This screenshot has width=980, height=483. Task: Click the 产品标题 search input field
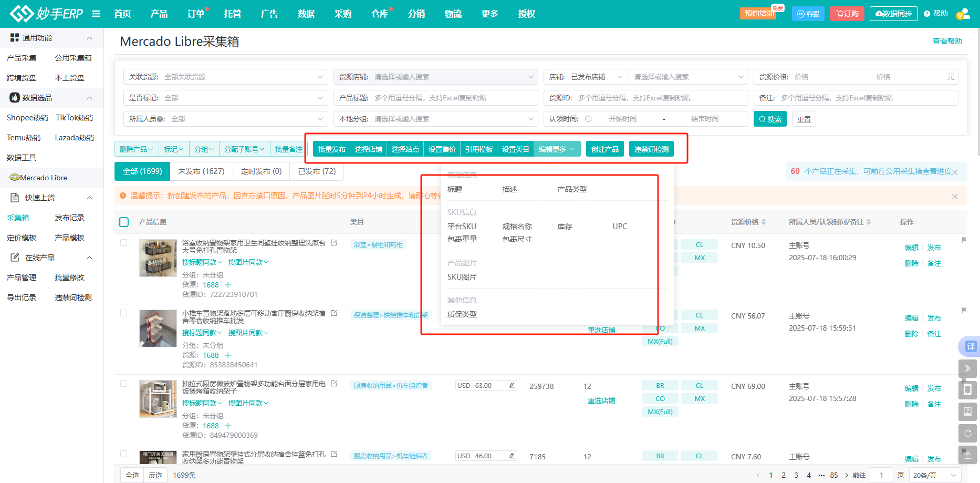point(452,98)
